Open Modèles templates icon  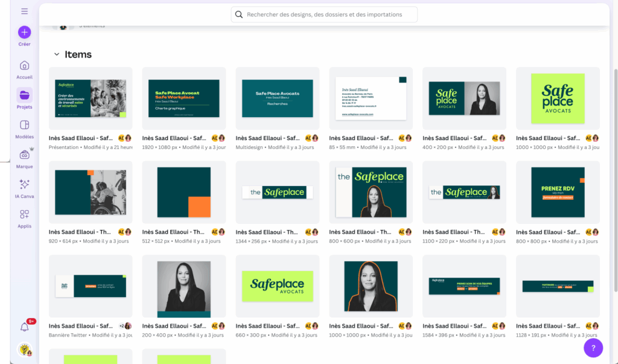pyautogui.click(x=24, y=125)
